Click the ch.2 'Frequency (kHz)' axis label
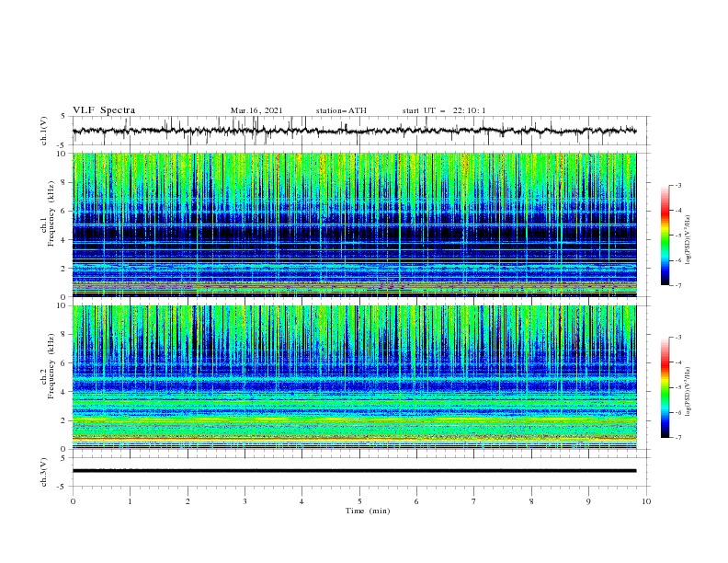728x563 pixels. click(51, 366)
